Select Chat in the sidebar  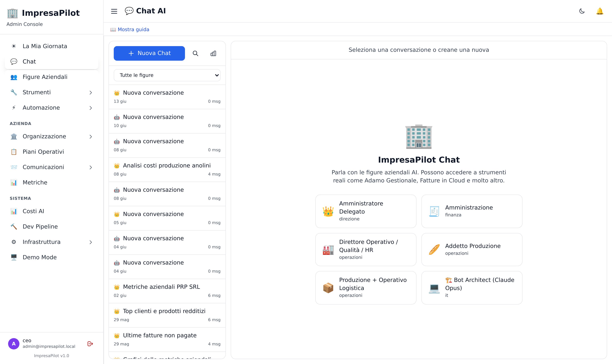pos(52,61)
